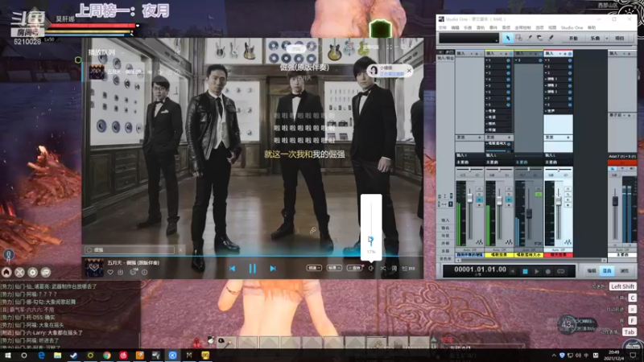Click the album cover thumbnail in player bar
Screen dimensions: 644x362
[x=93, y=268]
